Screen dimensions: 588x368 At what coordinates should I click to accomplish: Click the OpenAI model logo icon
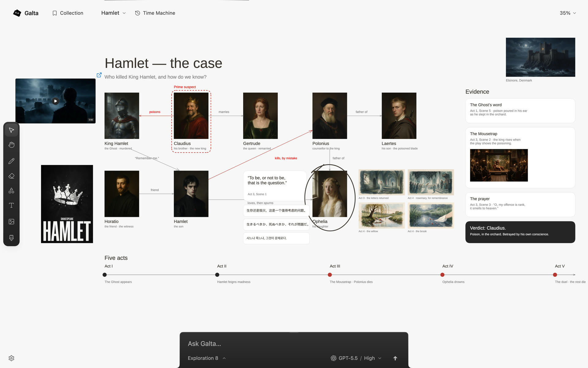(334, 358)
